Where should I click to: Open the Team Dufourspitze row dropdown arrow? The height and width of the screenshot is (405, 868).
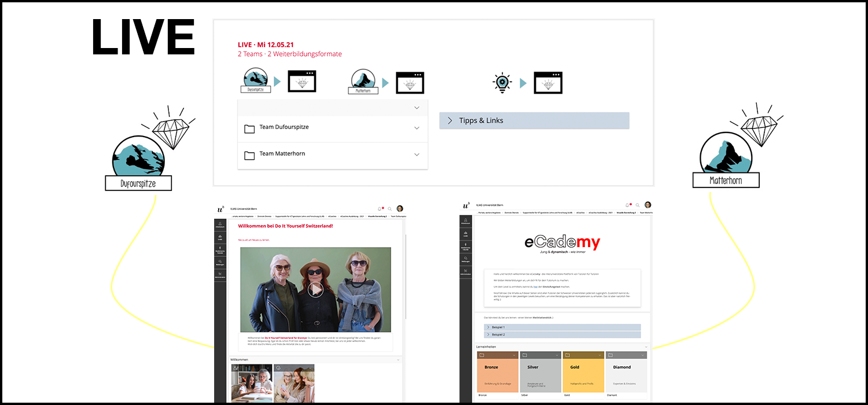[417, 128]
